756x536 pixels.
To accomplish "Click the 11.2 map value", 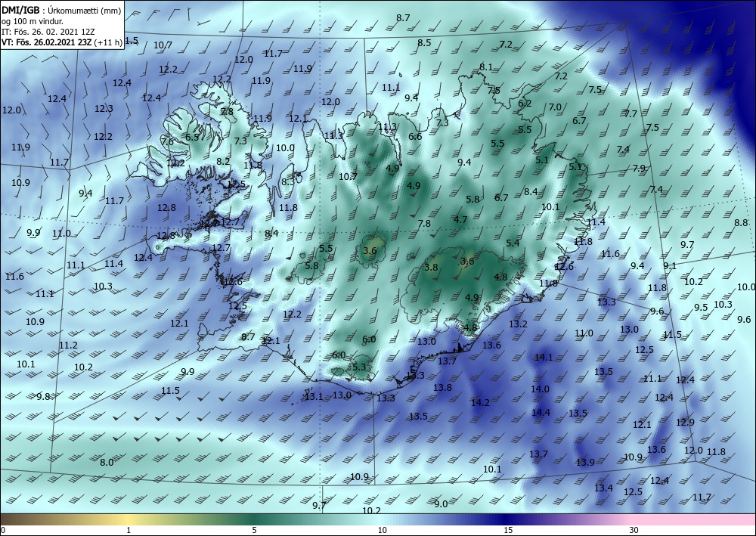I will tap(68, 345).
